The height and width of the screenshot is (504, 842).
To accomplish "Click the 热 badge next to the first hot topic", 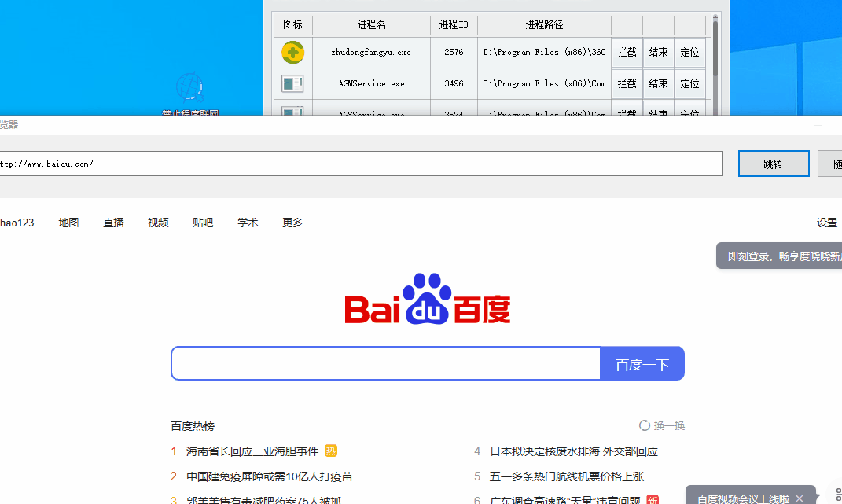I will click(331, 451).
